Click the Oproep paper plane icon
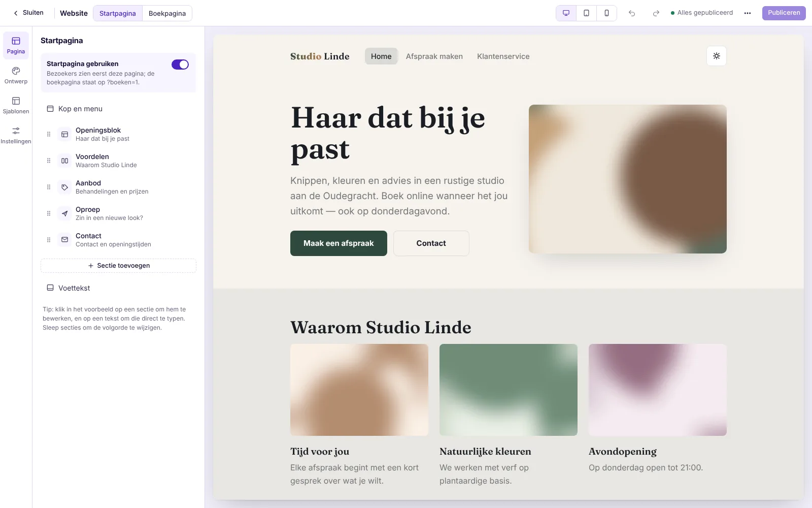Image resolution: width=812 pixels, height=508 pixels. (x=64, y=213)
